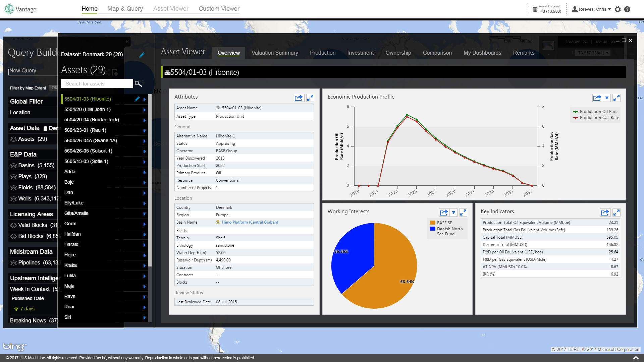This screenshot has height=362, width=644.
Task: Click the asset list vertical scrollbar
Action: point(150,181)
